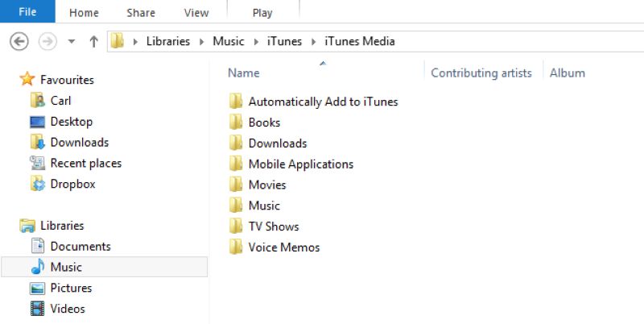The image size is (644, 324).
Task: Go up one folder level
Action: 93,42
